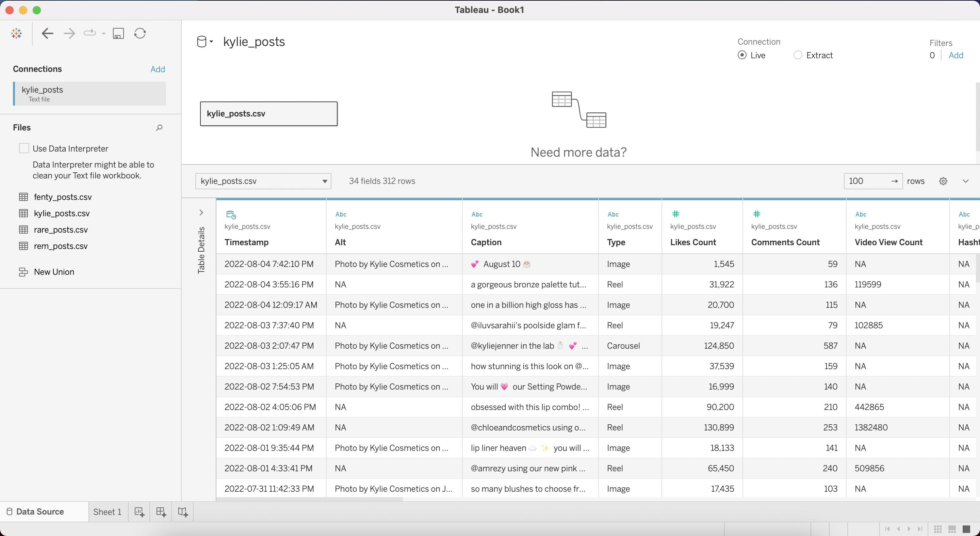Refresh the data source with refresh icon
The height and width of the screenshot is (536, 980).
140,33
